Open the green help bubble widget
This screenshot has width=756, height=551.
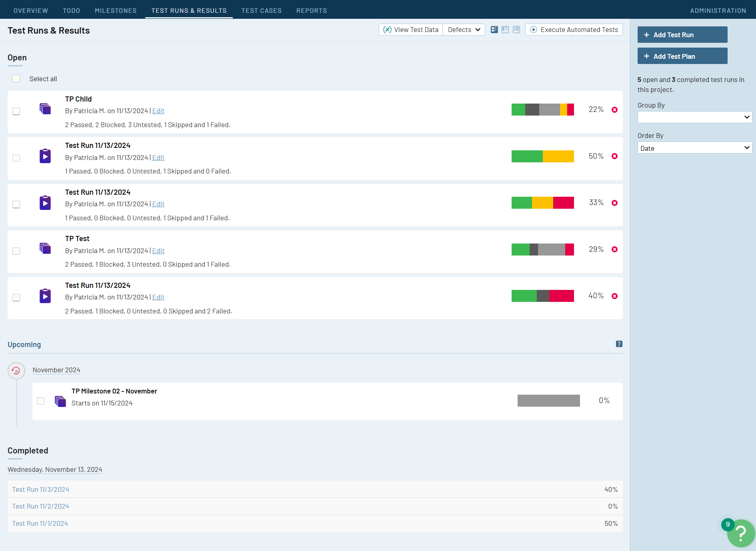click(x=740, y=533)
